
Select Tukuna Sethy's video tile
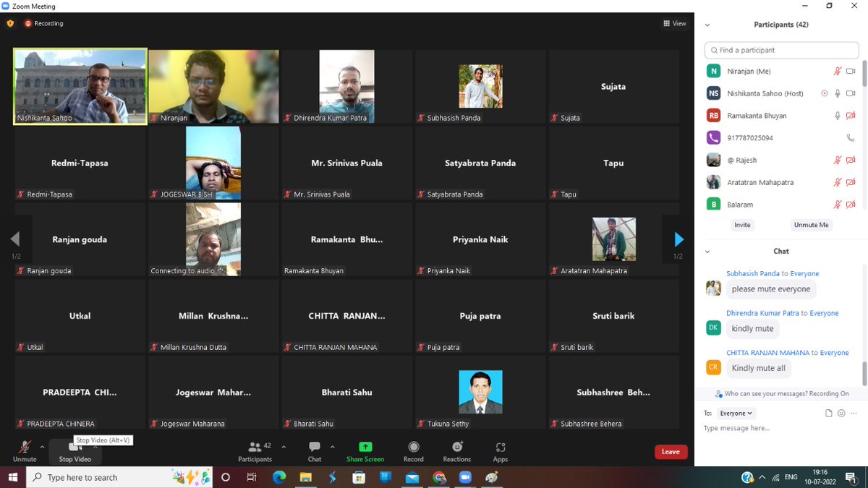(x=480, y=393)
